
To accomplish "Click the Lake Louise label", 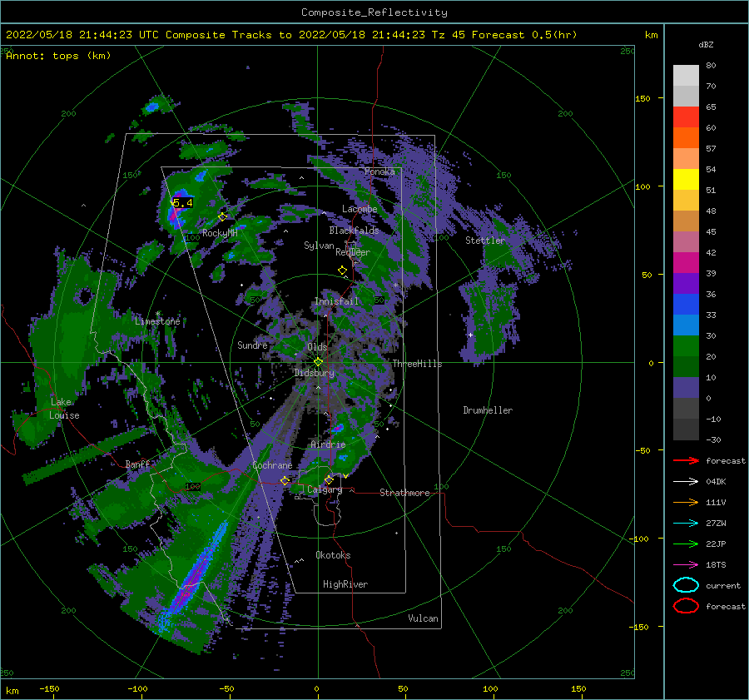I will point(64,409).
